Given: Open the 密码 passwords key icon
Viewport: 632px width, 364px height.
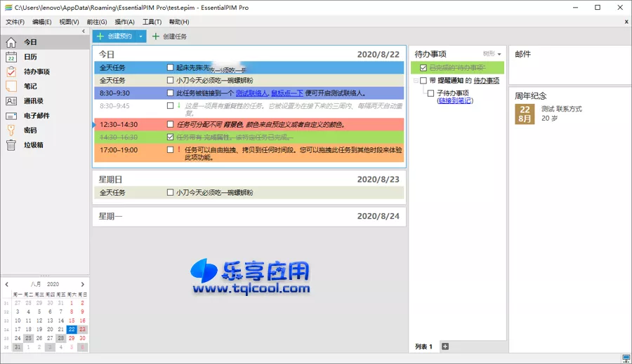Looking at the screenshot, I should click(11, 130).
